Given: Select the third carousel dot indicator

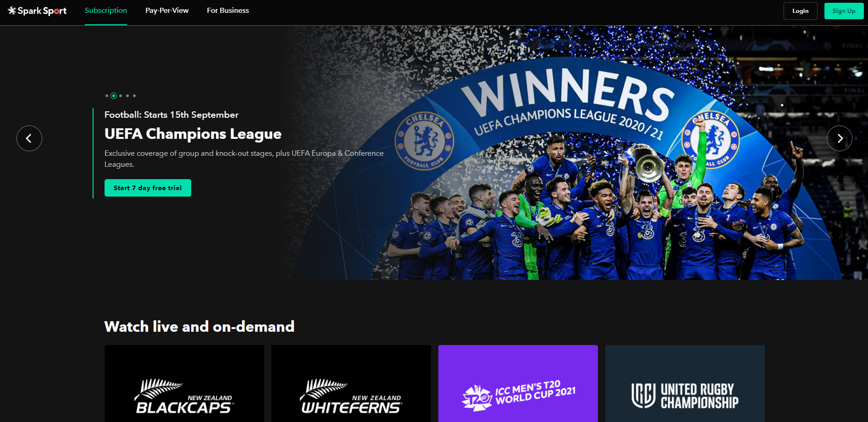Looking at the screenshot, I should coord(121,96).
